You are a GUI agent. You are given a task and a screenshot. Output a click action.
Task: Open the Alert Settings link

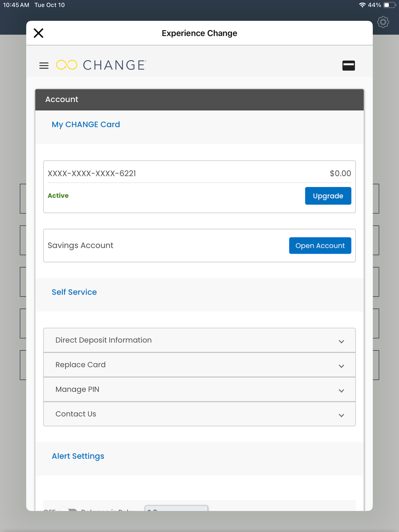(x=78, y=456)
